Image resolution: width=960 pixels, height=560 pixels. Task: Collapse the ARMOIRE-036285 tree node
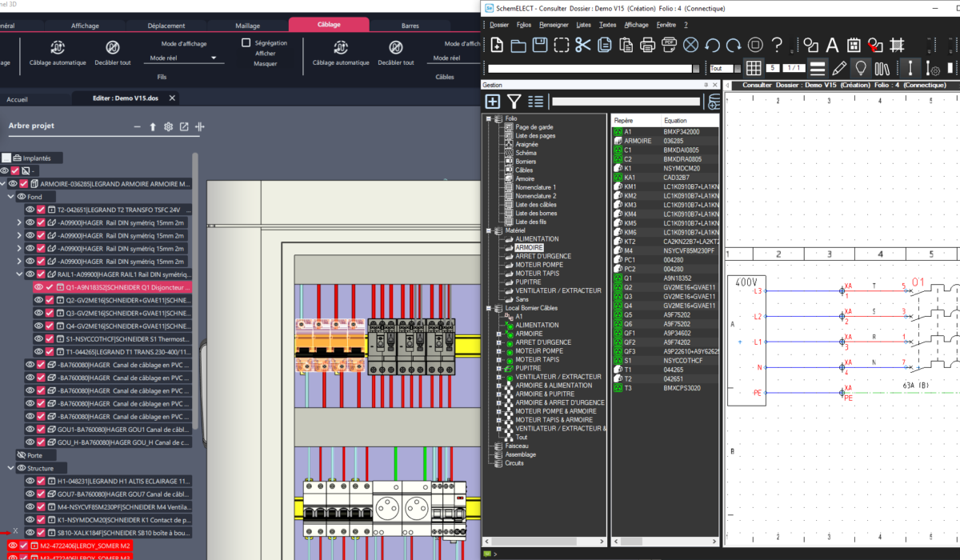click(x=2, y=184)
